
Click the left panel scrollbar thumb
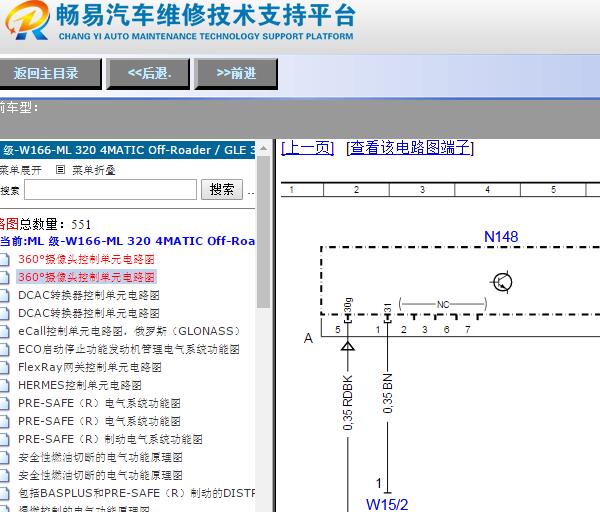263,232
